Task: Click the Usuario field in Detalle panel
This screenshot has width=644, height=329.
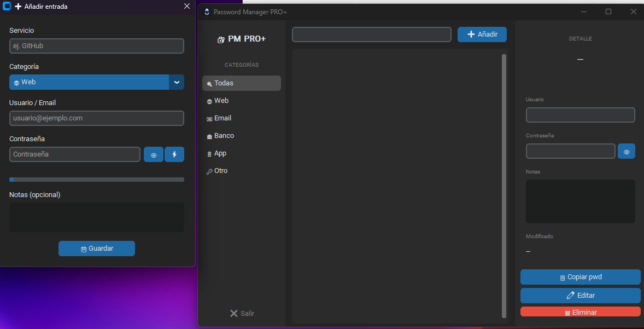Action: (x=581, y=115)
